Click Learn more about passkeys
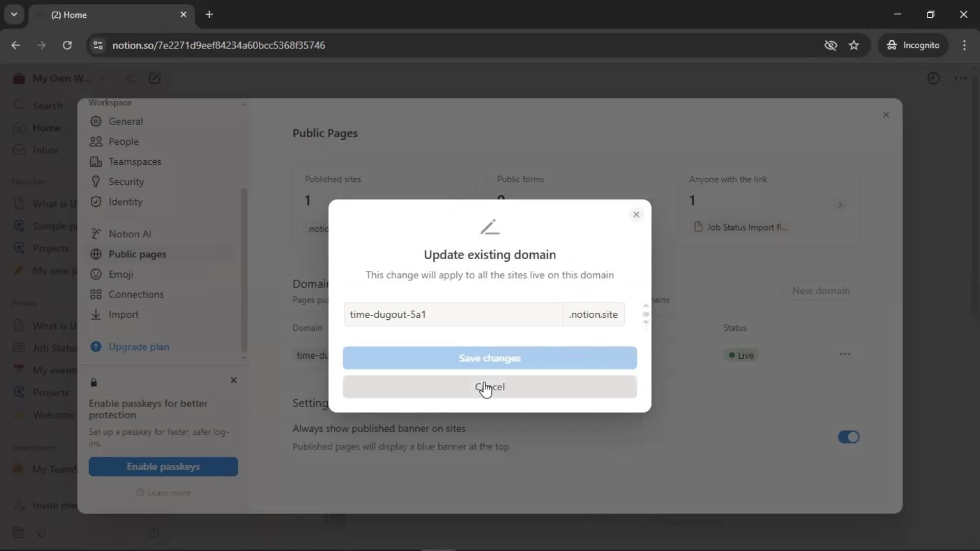Image resolution: width=980 pixels, height=551 pixels. [163, 493]
